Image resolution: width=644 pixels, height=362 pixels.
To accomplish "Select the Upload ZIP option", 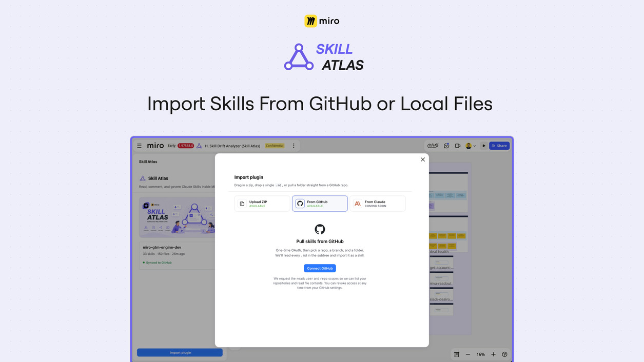I will [x=262, y=204].
